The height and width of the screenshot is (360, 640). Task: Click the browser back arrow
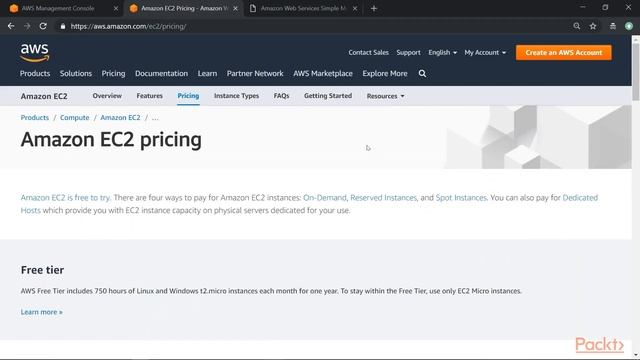[11, 26]
